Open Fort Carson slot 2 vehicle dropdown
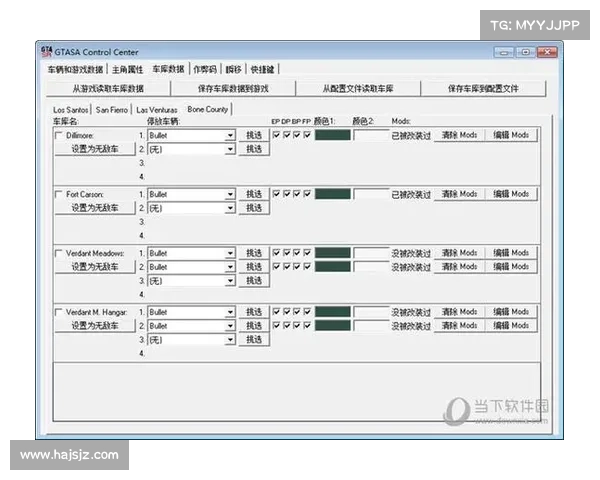 click(230, 208)
